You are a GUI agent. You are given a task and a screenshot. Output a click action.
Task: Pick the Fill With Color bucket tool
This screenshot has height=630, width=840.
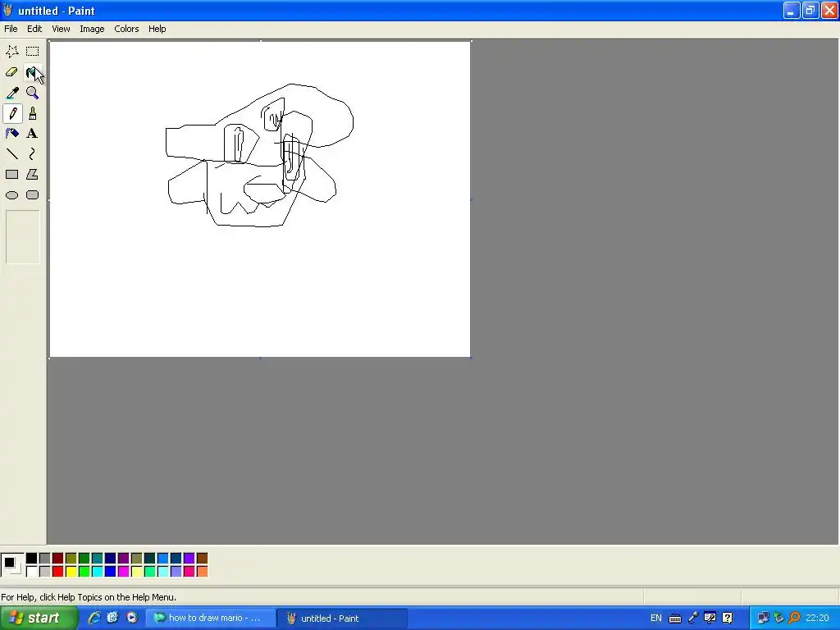(33, 72)
